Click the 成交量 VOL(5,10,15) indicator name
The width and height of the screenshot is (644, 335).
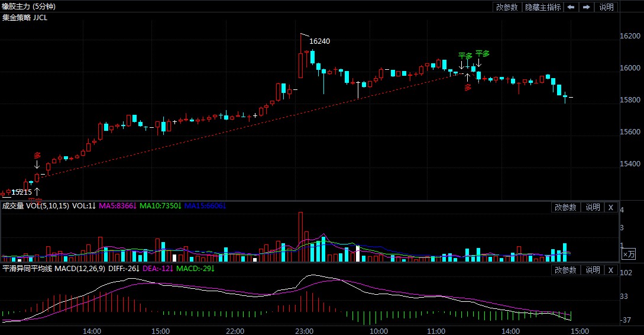pyautogui.click(x=34, y=206)
